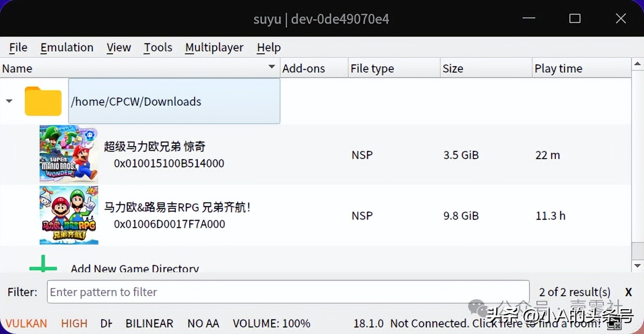Click the HIGH GPU accuracy status indicator

click(74, 323)
